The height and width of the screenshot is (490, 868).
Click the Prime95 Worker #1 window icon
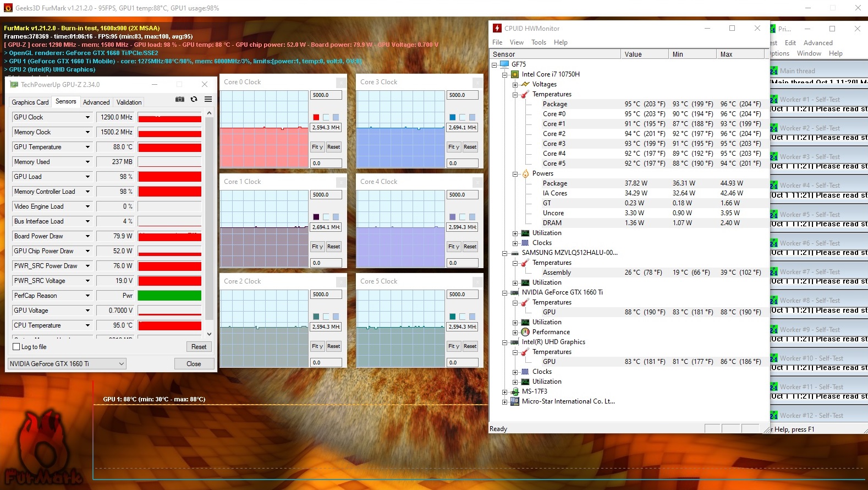tap(774, 100)
